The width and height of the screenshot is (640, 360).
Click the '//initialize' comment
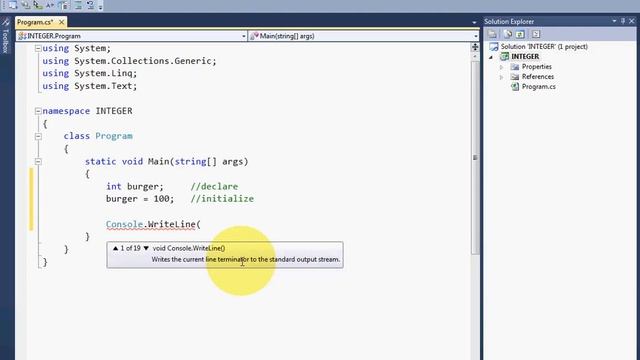[x=222, y=199]
